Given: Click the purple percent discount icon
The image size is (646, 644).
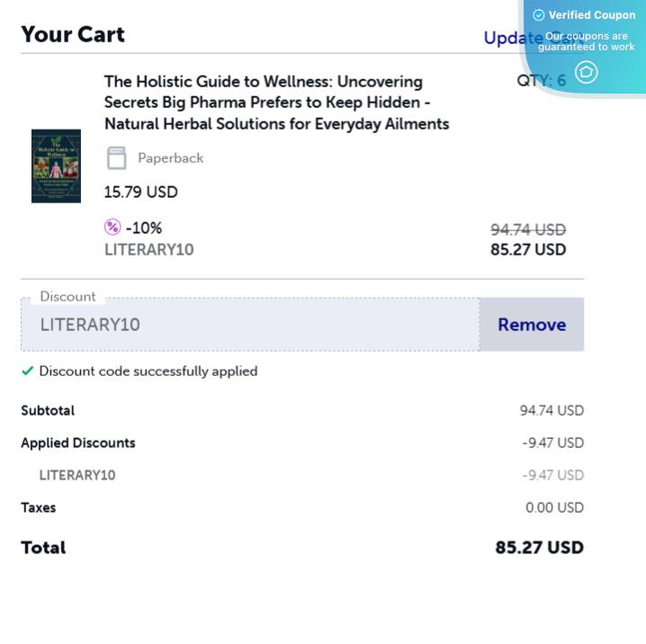Looking at the screenshot, I should pyautogui.click(x=112, y=228).
